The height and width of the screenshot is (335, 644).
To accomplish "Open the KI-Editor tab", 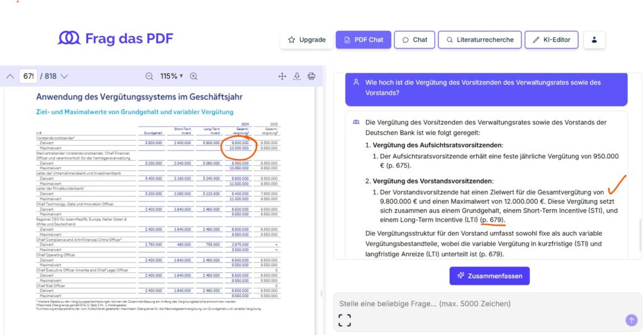I will [552, 40].
